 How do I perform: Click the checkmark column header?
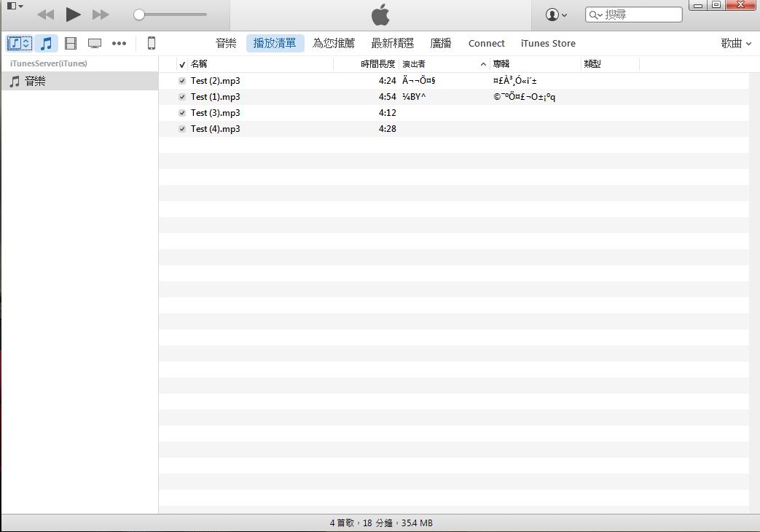point(182,64)
